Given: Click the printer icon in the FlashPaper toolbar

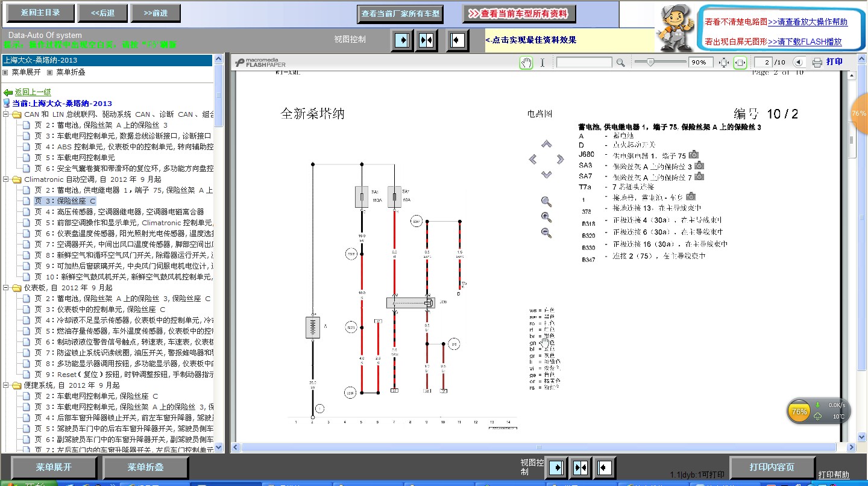Looking at the screenshot, I should click(x=817, y=62).
